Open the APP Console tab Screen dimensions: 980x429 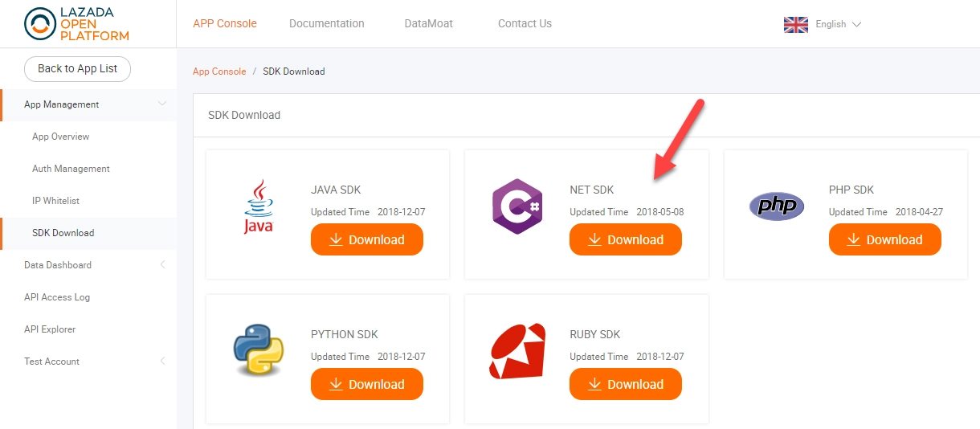[225, 23]
